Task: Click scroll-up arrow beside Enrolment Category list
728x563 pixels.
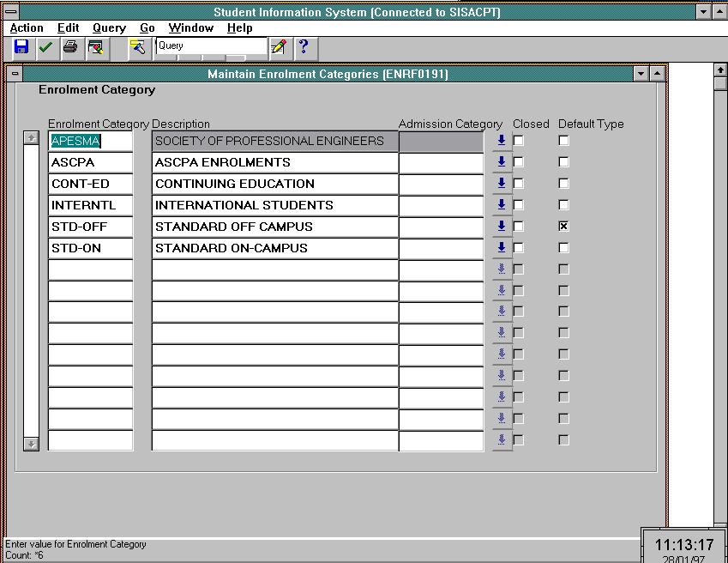Action: [x=31, y=137]
